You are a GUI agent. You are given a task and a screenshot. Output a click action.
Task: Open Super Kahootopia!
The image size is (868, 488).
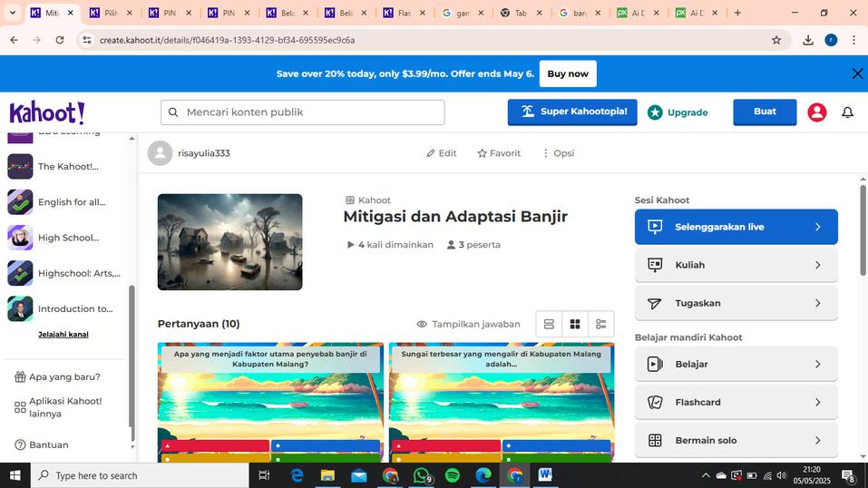[x=572, y=112]
